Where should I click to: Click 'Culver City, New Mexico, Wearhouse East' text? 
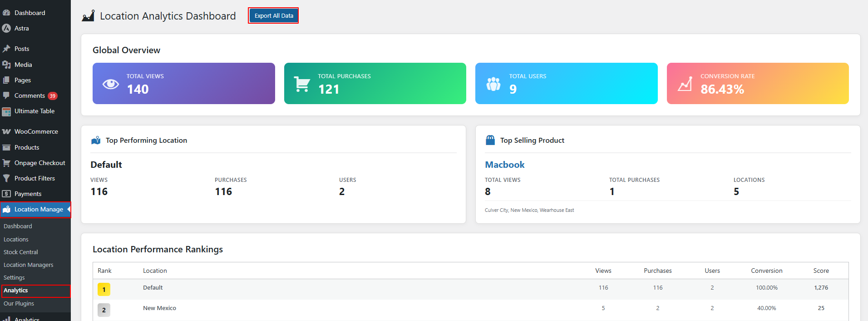click(529, 210)
